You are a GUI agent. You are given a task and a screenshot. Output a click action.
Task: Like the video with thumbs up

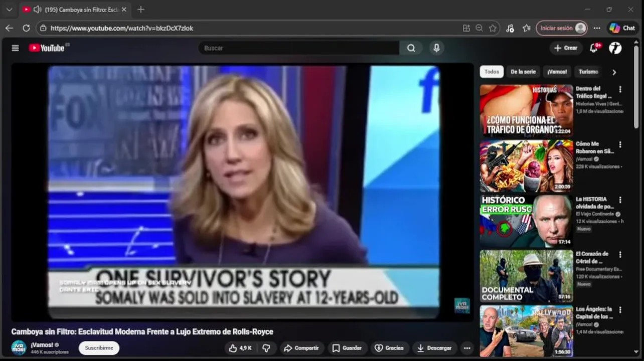click(240, 348)
